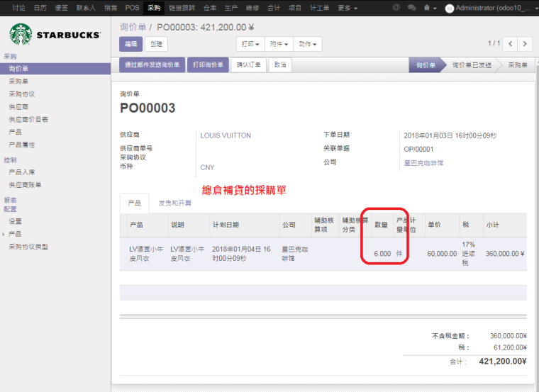Open the 讨论 menu
Viewport: 539px width, 392px height.
(18, 8)
